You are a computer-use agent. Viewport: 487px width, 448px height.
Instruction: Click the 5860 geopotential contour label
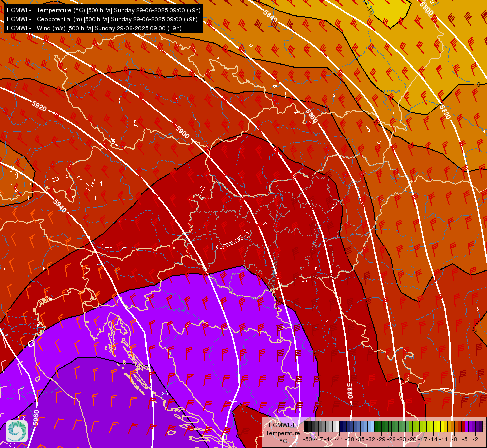[x=311, y=116]
